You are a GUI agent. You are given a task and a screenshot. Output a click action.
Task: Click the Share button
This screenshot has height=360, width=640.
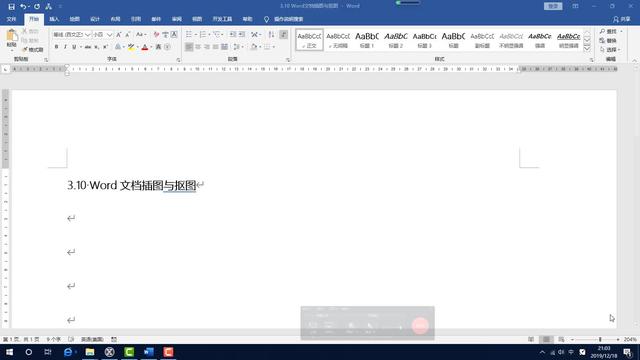[x=622, y=19]
